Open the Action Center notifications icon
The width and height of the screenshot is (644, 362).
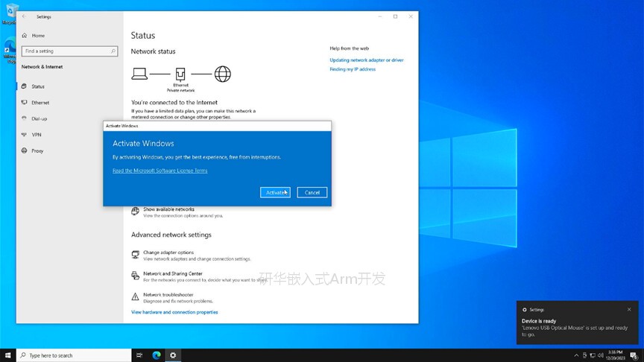point(634,355)
